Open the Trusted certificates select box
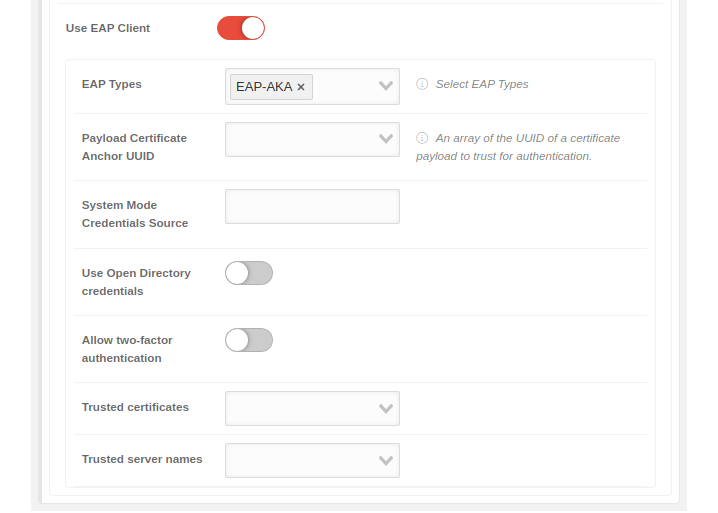Screen dimensions: 718x513 click(300, 408)
